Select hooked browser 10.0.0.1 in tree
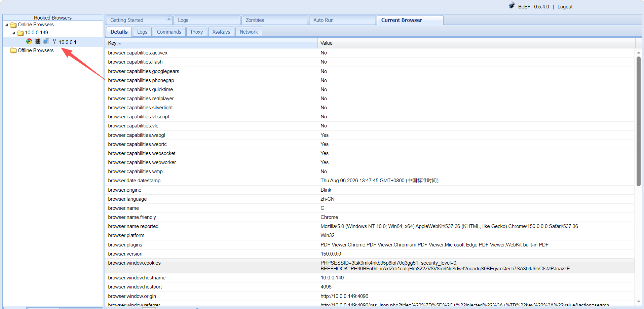The width and height of the screenshot is (644, 309). [68, 42]
